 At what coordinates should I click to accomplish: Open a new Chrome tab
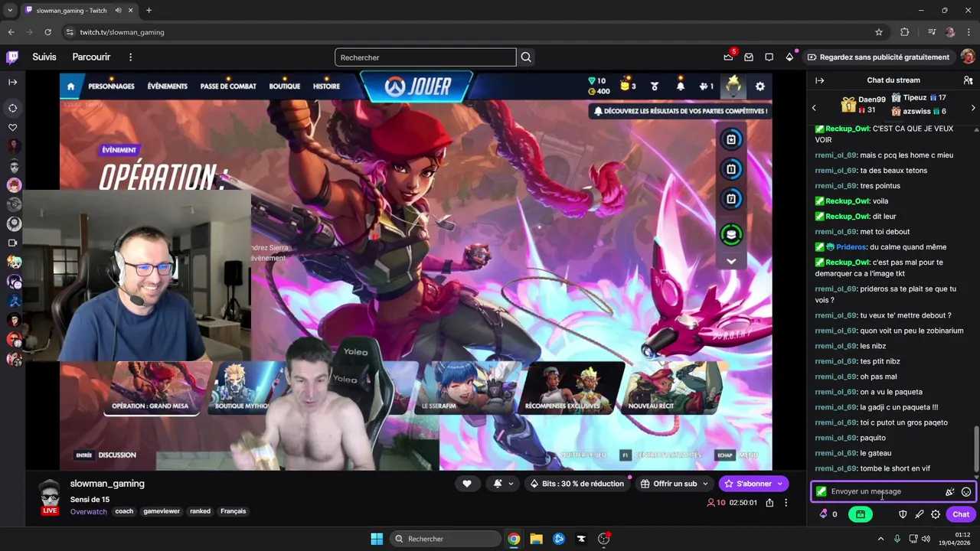point(149,11)
